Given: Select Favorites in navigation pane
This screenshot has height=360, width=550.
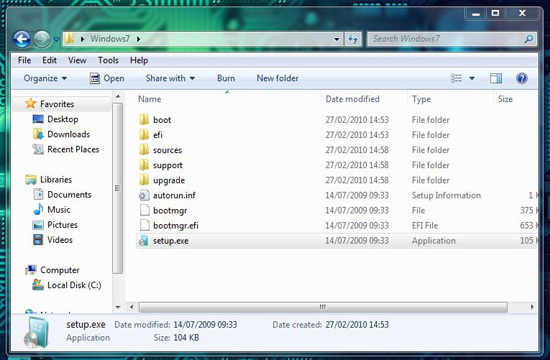Looking at the screenshot, I should click(x=57, y=104).
